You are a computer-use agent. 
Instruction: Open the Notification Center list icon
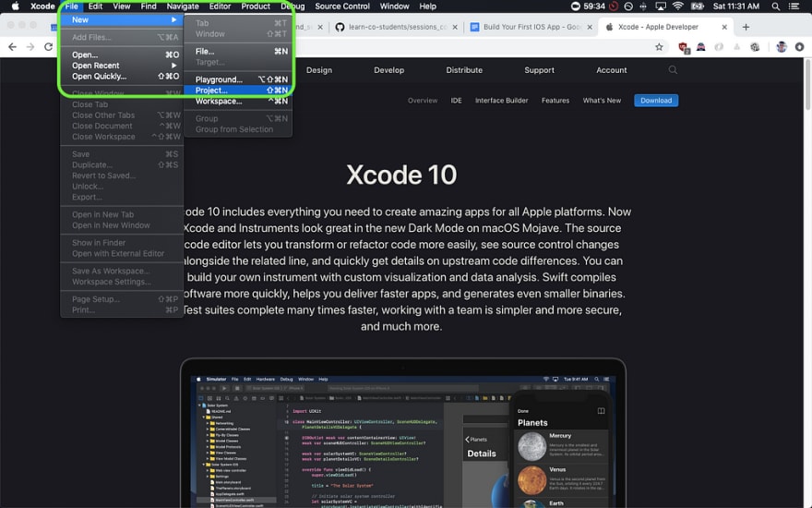(x=794, y=6)
